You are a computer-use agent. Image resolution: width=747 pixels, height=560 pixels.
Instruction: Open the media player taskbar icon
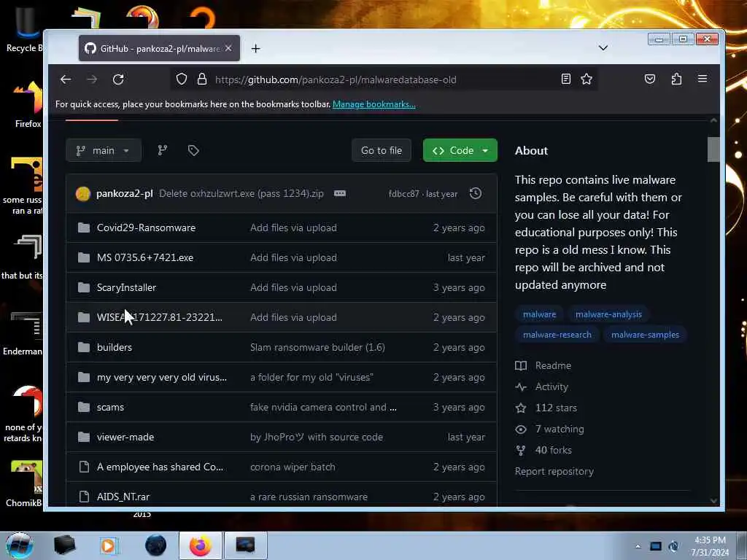click(x=109, y=545)
